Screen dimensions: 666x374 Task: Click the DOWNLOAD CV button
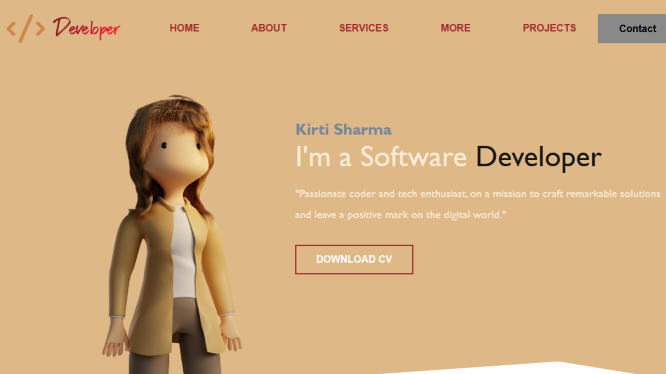354,259
